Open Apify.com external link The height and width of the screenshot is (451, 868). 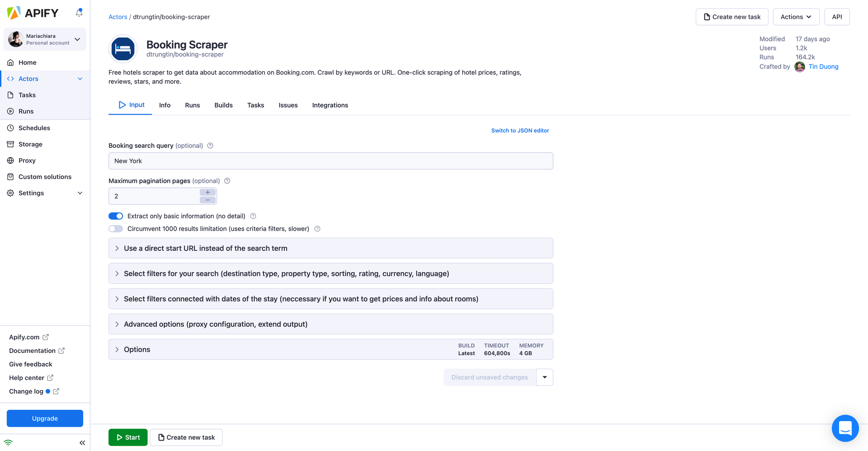(29, 337)
